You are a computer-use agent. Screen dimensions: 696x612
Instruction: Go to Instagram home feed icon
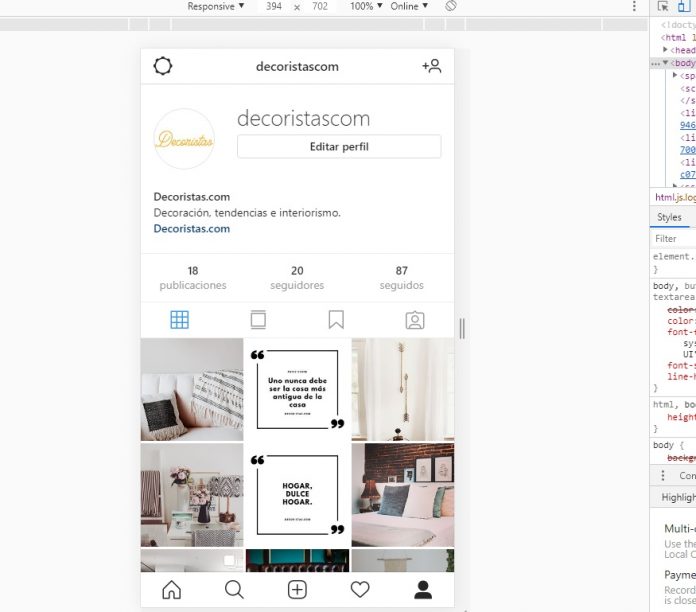(171, 590)
